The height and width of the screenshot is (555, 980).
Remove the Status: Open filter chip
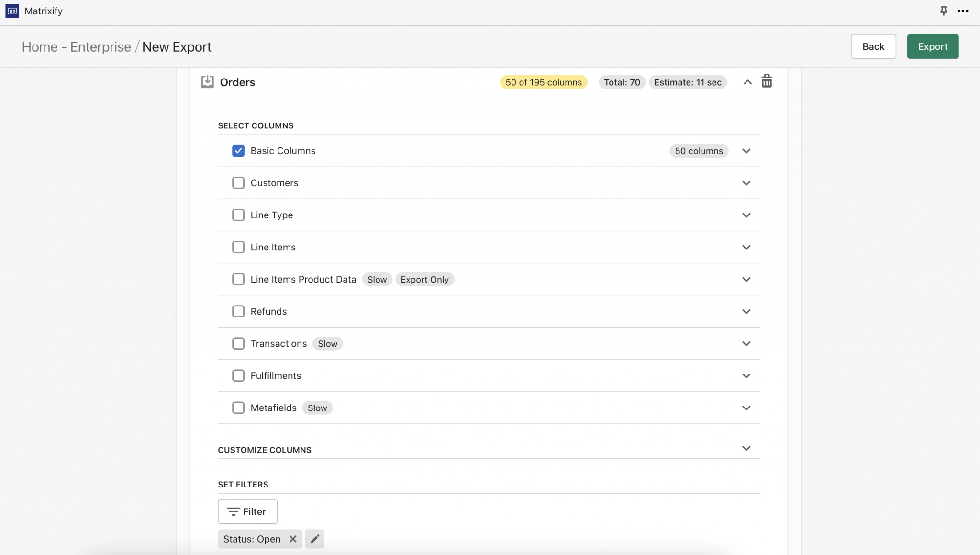pos(292,539)
